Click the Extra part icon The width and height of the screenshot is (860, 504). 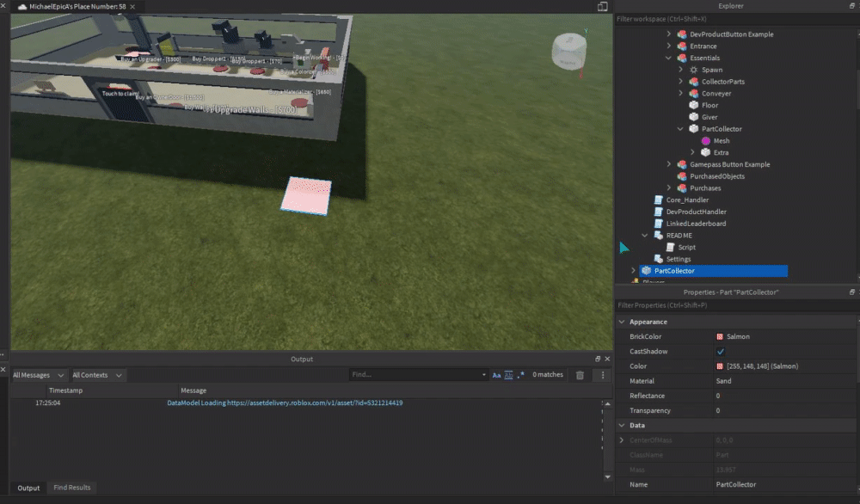706,152
